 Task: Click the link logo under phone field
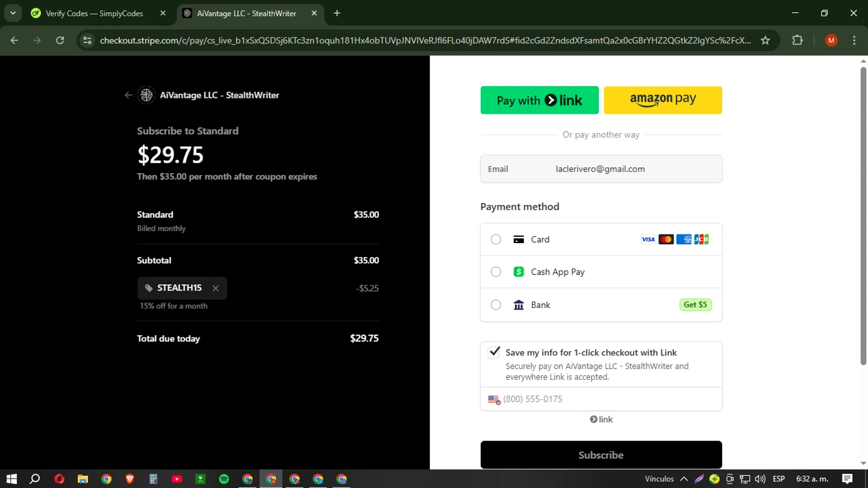click(x=601, y=419)
